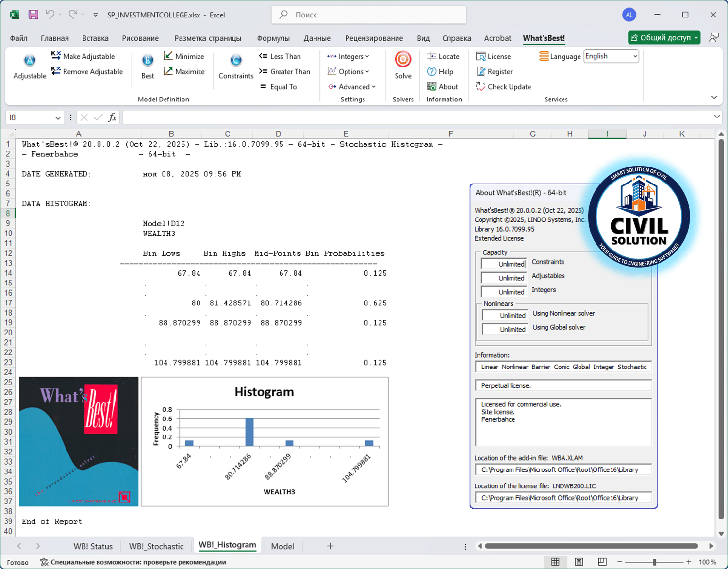
Task: Select the What's Best logo picture
Action: point(79,441)
